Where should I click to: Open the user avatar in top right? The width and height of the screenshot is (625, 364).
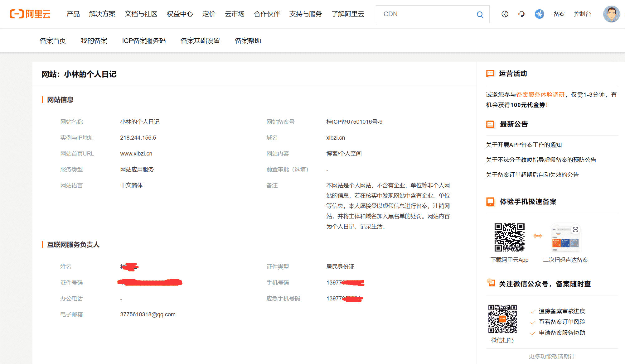coord(611,14)
